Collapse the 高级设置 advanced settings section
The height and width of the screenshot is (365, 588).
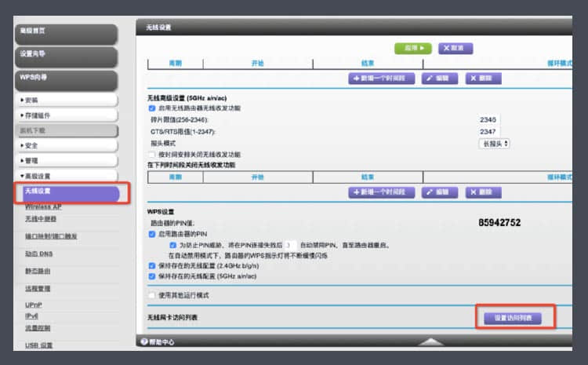[x=67, y=176]
